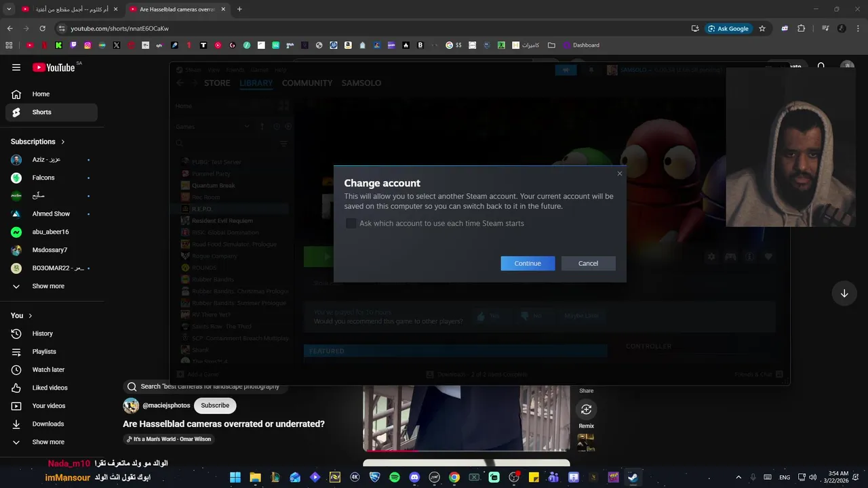Viewport: 868px width, 488px height.
Task: Subscribe to @maciejsphotos
Action: (215, 405)
